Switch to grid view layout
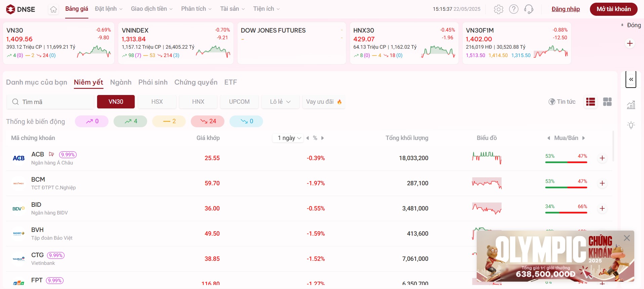Screen dimensions: 644x289 pos(607,102)
